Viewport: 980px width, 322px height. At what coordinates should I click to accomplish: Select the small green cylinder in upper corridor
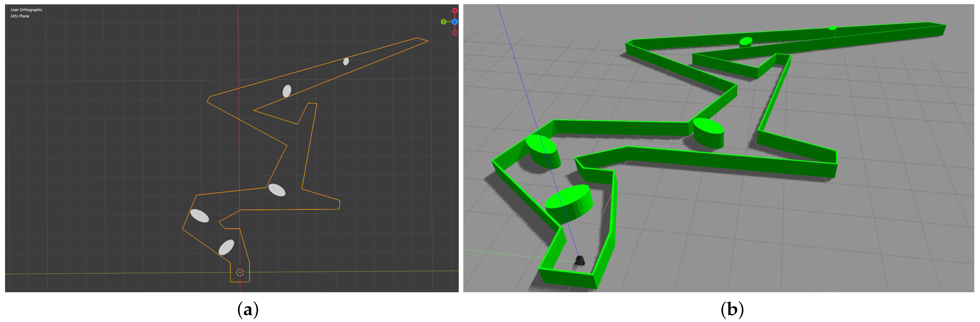tap(746, 41)
